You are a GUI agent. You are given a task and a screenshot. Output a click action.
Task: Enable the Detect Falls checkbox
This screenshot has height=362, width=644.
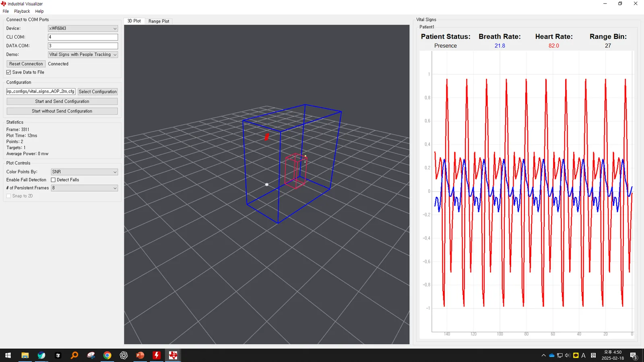click(53, 180)
